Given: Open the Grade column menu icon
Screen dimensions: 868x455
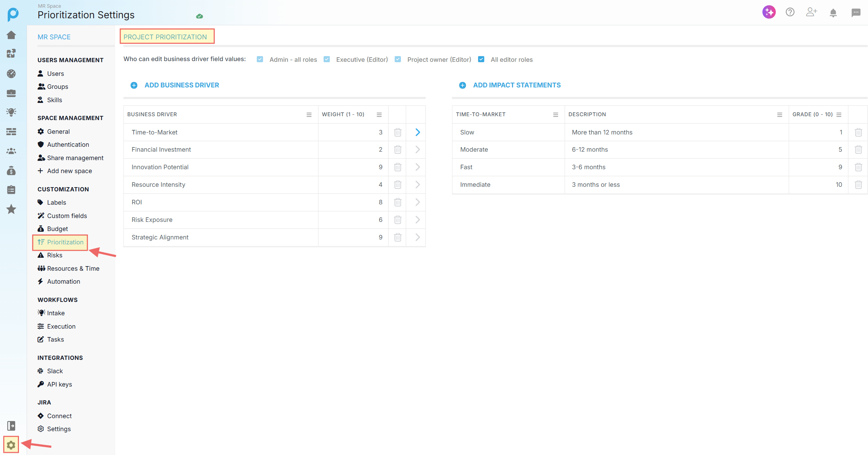Looking at the screenshot, I should [839, 115].
